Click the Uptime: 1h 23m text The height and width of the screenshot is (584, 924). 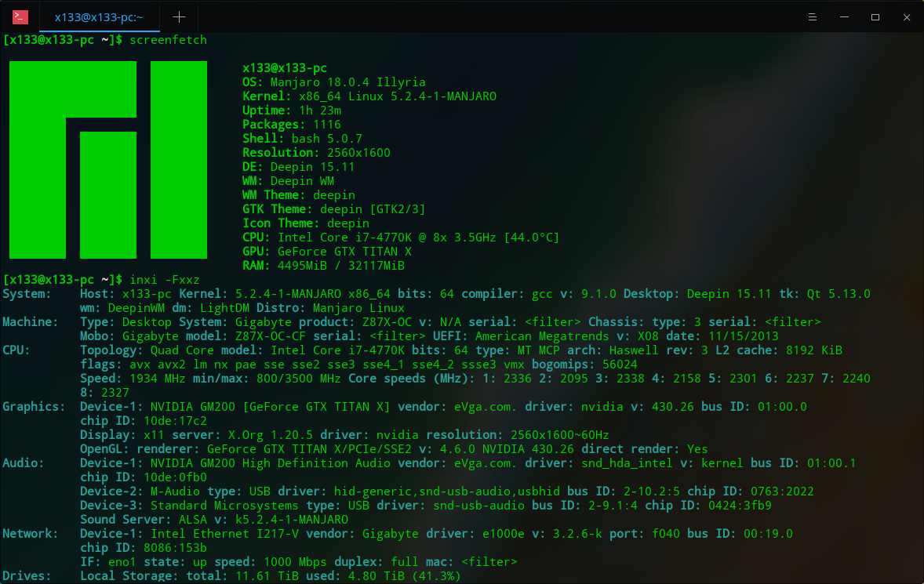(291, 110)
